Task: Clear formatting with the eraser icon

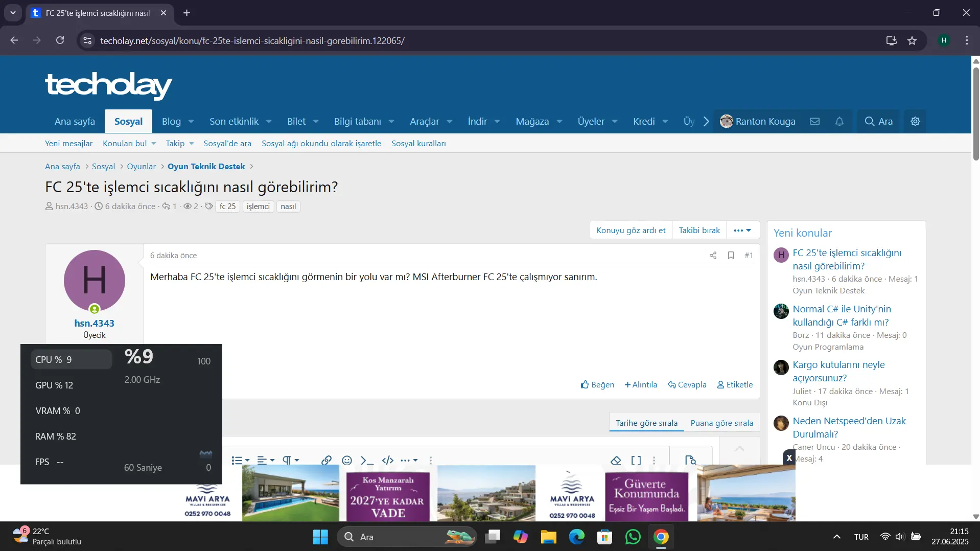Action: click(x=616, y=460)
